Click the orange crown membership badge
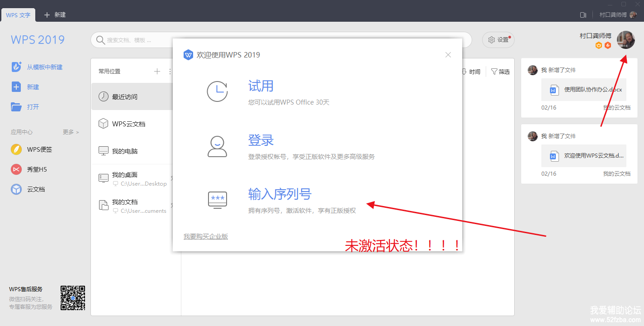 point(599,45)
